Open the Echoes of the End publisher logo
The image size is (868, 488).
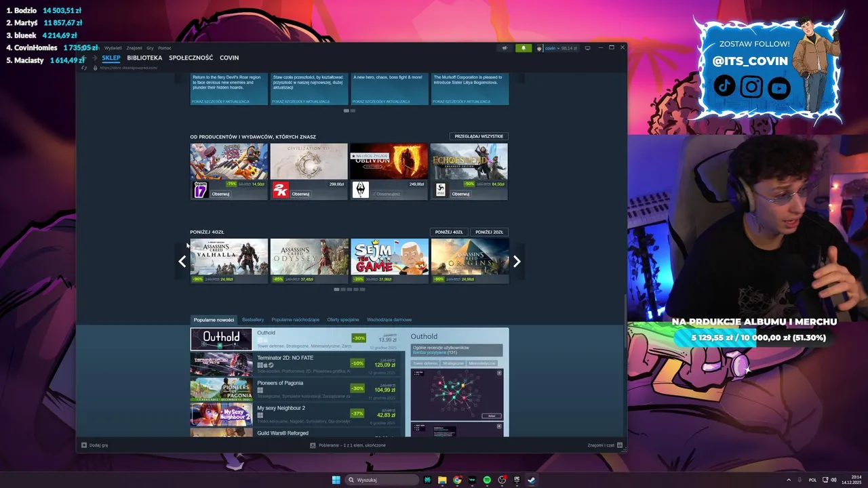(x=441, y=190)
